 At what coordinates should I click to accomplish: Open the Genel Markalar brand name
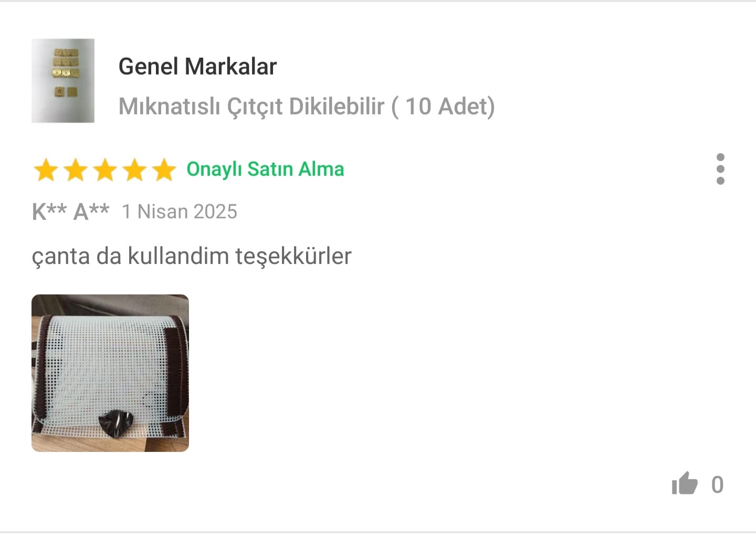197,66
